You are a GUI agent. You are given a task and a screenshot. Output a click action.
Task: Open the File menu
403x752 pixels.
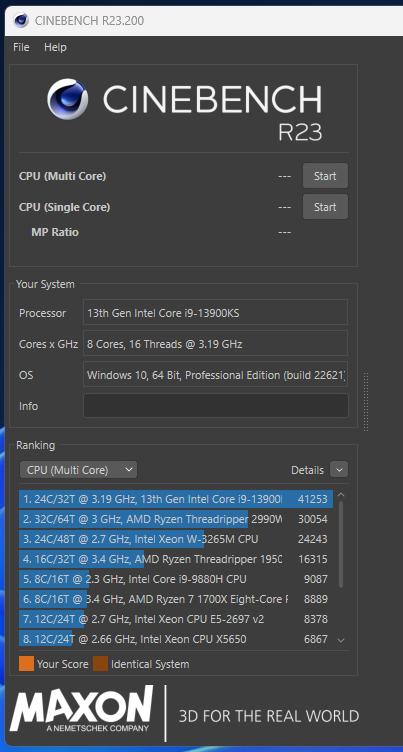coord(21,47)
